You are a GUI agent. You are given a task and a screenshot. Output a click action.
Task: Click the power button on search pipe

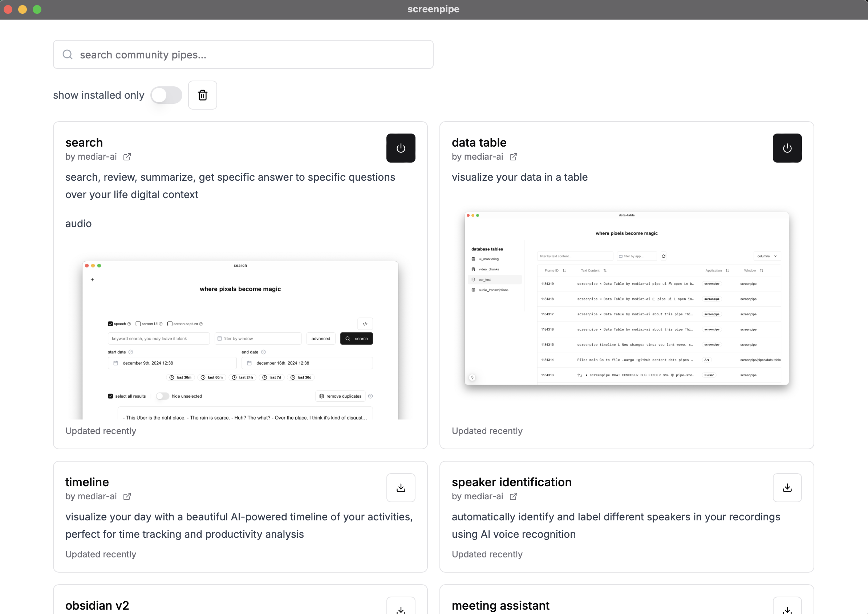pyautogui.click(x=401, y=148)
